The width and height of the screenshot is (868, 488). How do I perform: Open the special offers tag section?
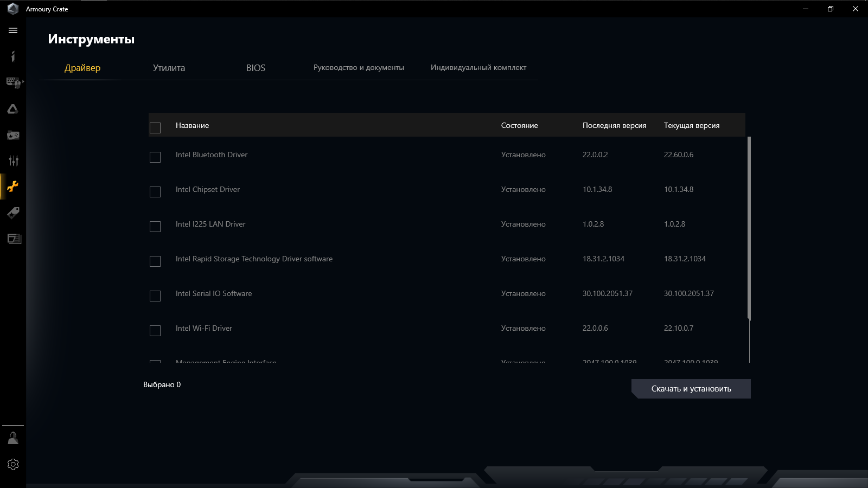click(12, 213)
